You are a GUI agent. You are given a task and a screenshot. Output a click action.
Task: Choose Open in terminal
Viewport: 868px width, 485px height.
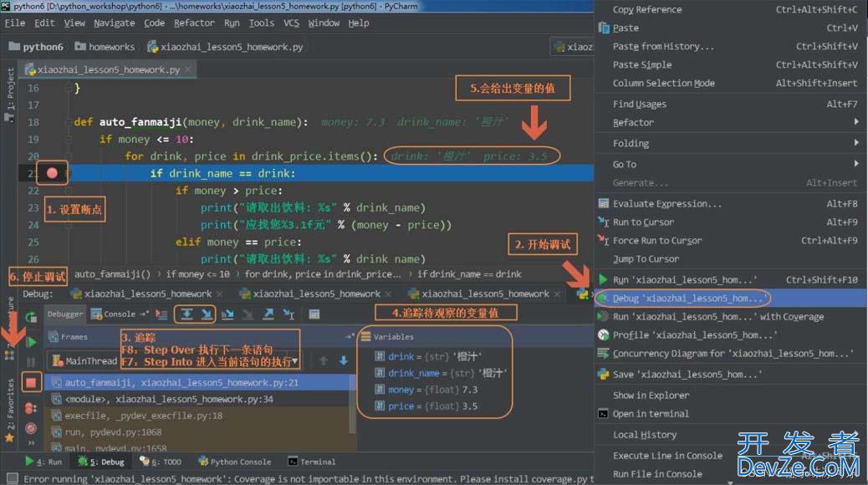tap(731, 414)
